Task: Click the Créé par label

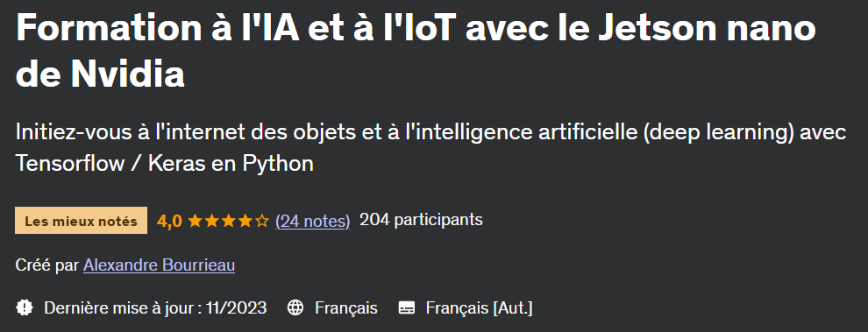Action: 47,265
